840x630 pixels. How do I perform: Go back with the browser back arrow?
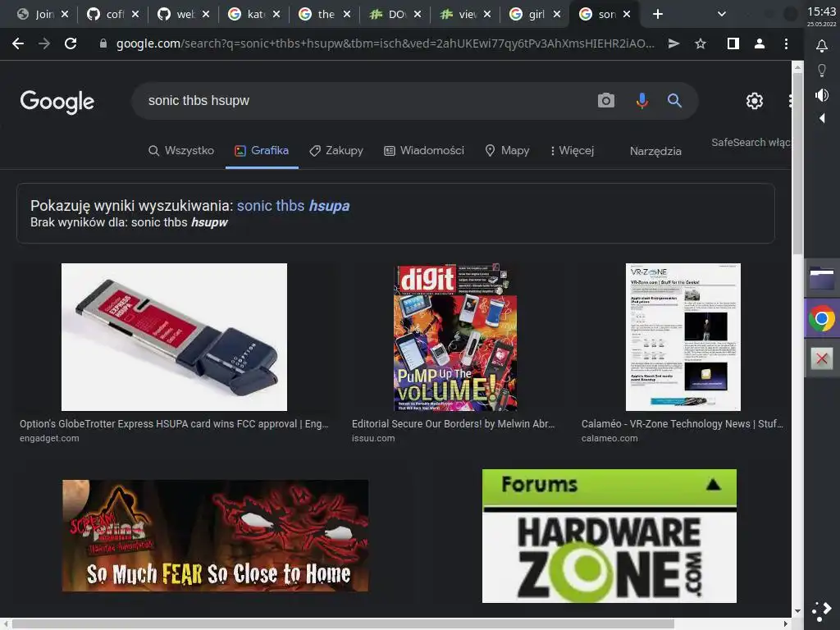18,44
